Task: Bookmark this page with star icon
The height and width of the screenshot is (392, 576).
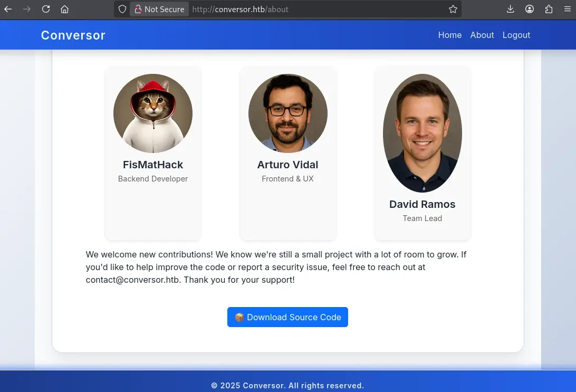Action: click(x=453, y=9)
